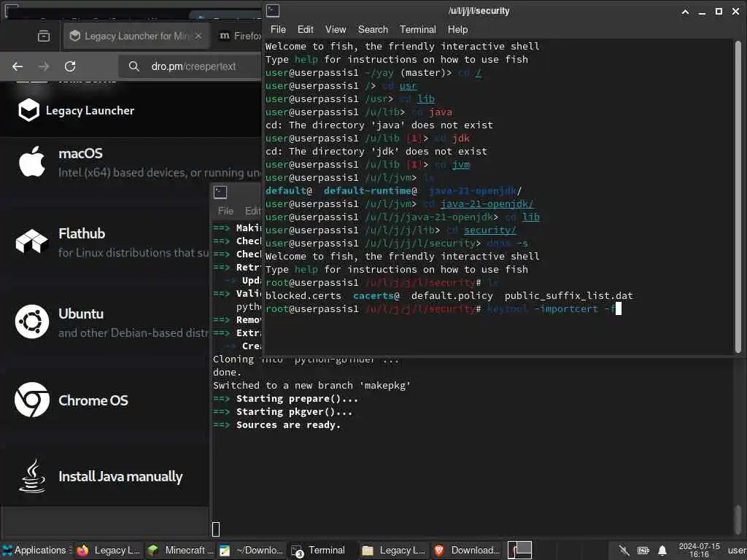Viewport: 747px width, 560px height.
Task: Open the front terminal's Help menu
Action: click(x=457, y=29)
